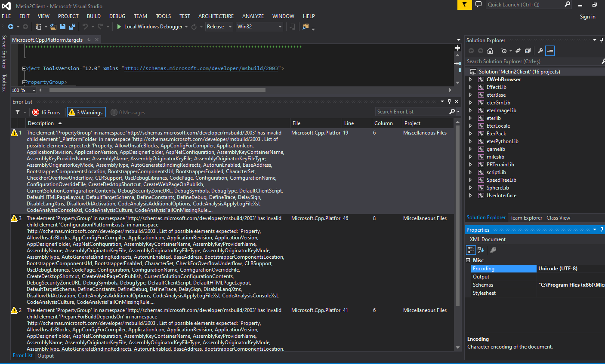
Task: Open the Release configuration dropdown
Action: coord(219,27)
